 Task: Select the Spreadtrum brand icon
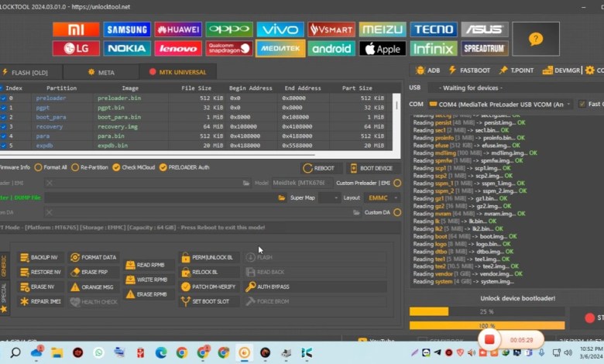pos(485,49)
